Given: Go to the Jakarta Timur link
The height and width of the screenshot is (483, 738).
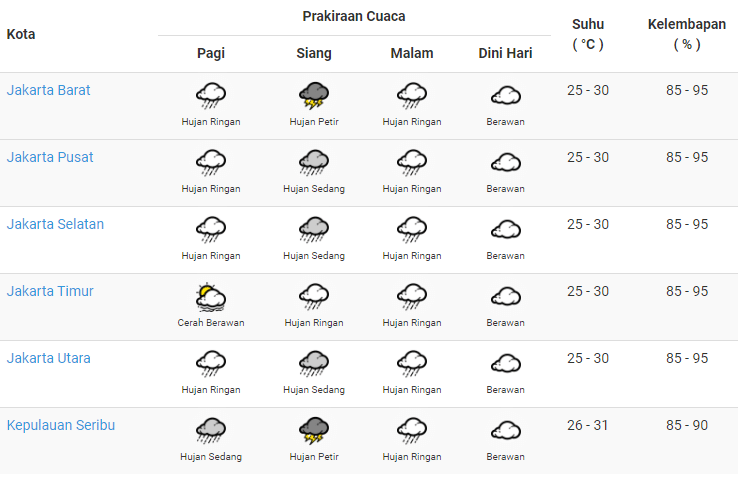Looking at the screenshot, I should pyautogui.click(x=50, y=291).
